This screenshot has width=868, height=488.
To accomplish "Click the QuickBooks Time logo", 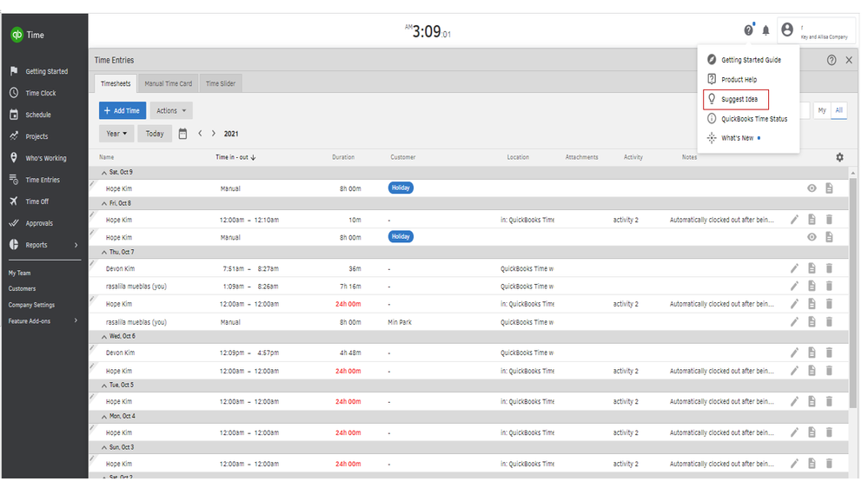I will pyautogui.click(x=27, y=35).
